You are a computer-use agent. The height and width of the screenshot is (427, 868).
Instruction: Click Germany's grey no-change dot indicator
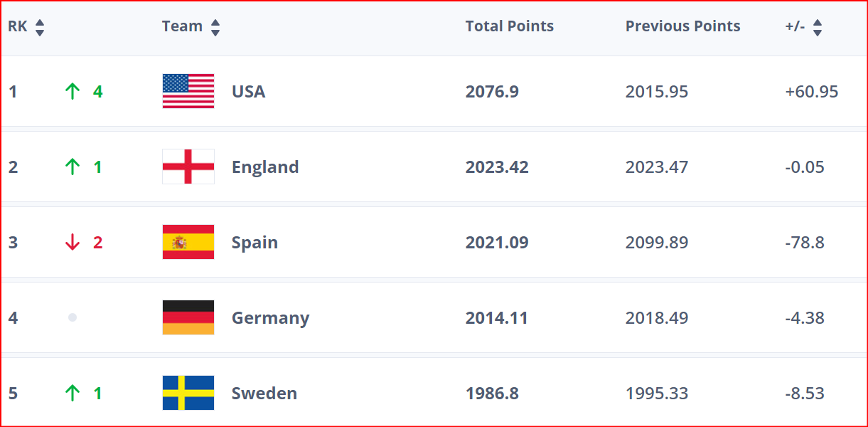(73, 317)
